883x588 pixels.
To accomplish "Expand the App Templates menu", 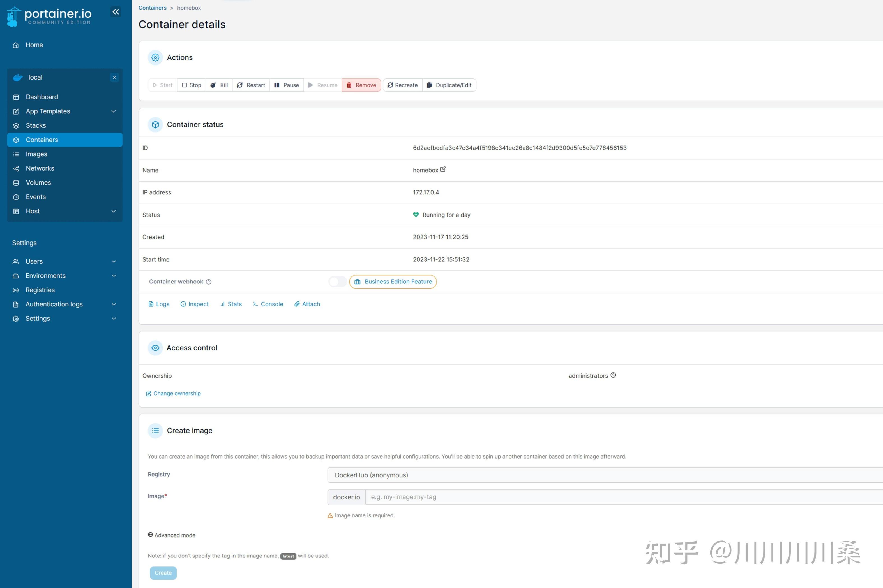I will tap(113, 111).
